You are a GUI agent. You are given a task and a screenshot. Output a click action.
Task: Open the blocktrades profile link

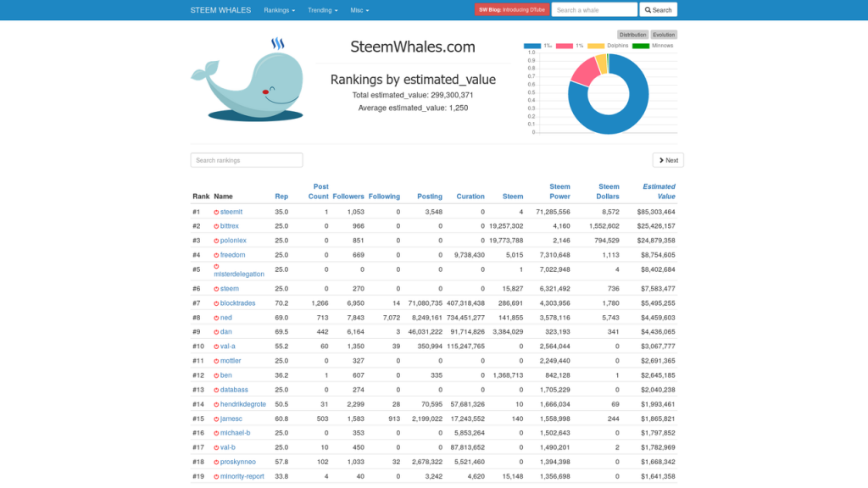click(x=237, y=303)
